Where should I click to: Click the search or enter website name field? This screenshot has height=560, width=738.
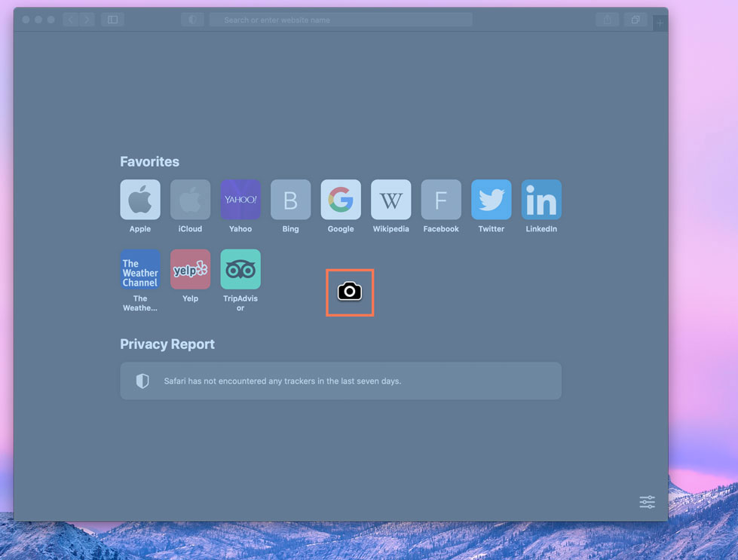[341, 19]
